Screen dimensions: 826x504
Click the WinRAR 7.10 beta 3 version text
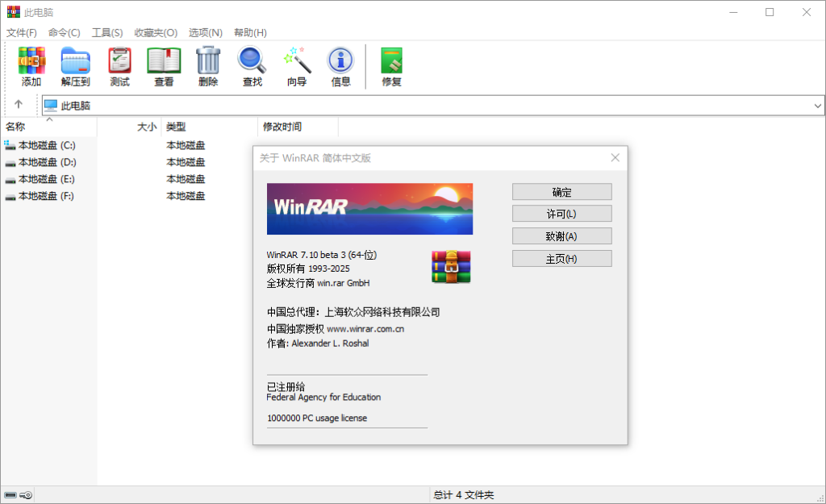click(321, 255)
